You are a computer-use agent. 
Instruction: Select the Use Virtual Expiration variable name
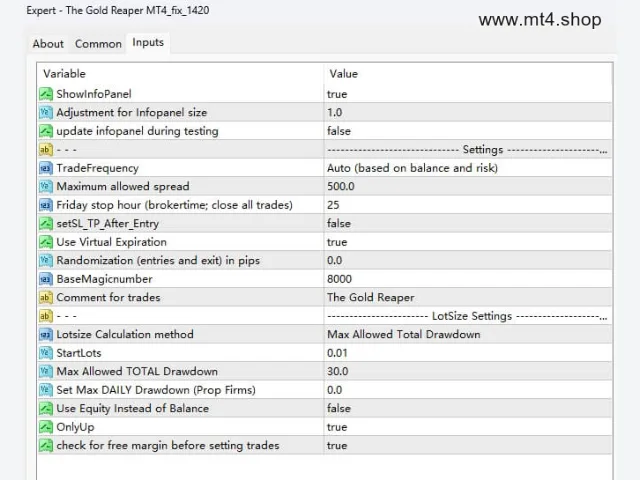(111, 242)
